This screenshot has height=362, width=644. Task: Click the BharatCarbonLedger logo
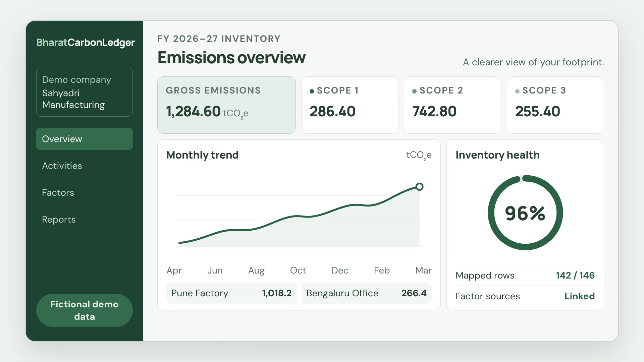pyautogui.click(x=86, y=43)
